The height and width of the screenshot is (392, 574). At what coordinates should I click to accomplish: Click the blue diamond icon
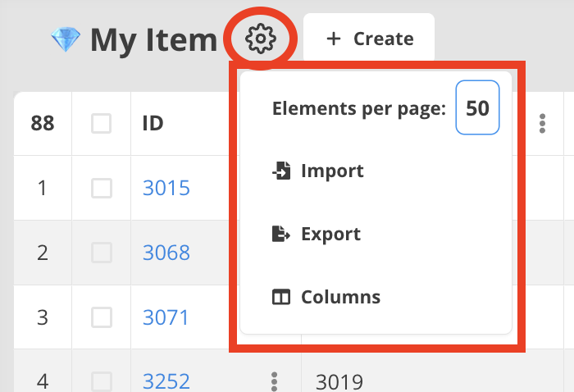pos(65,39)
